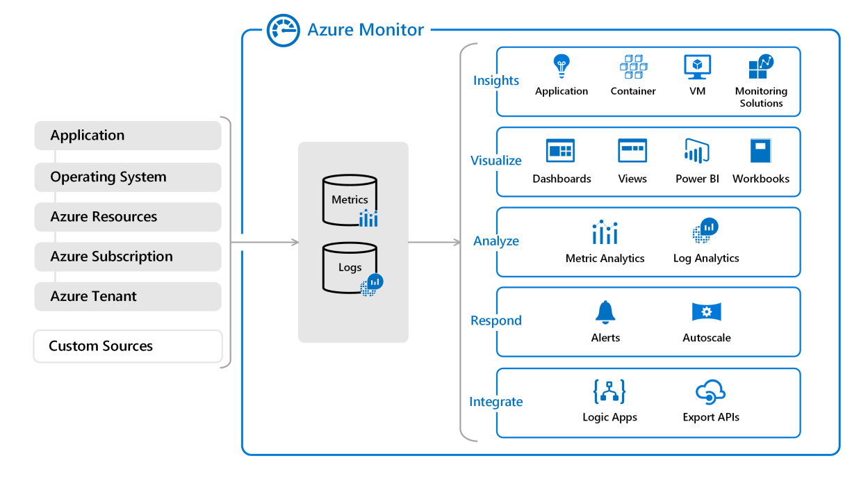Toggle the Workbooks icon
This screenshot has height=479, width=868.
(761, 151)
